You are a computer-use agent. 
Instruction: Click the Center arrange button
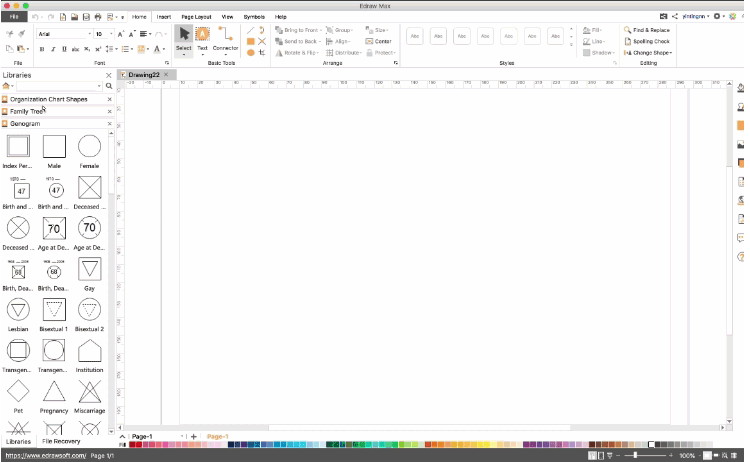[378, 42]
